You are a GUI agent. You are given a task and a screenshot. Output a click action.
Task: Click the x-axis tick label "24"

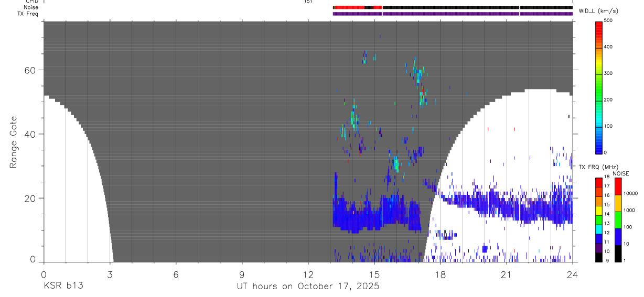(572, 274)
